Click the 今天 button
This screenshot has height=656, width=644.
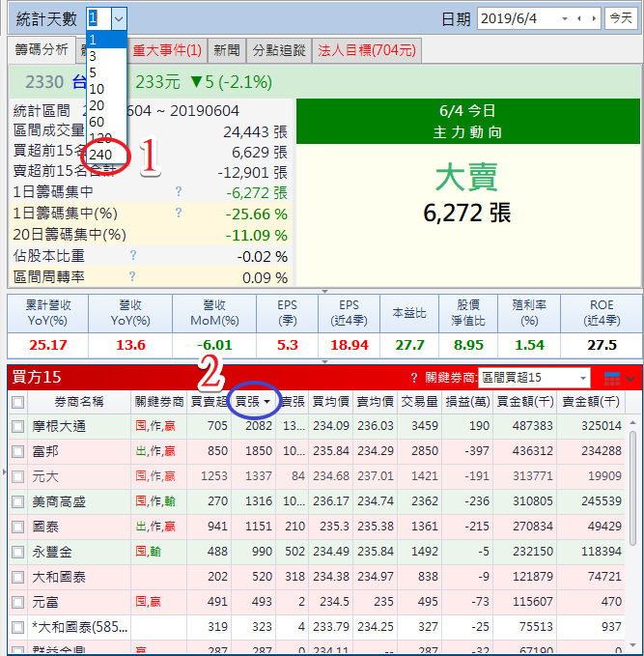pos(621,18)
